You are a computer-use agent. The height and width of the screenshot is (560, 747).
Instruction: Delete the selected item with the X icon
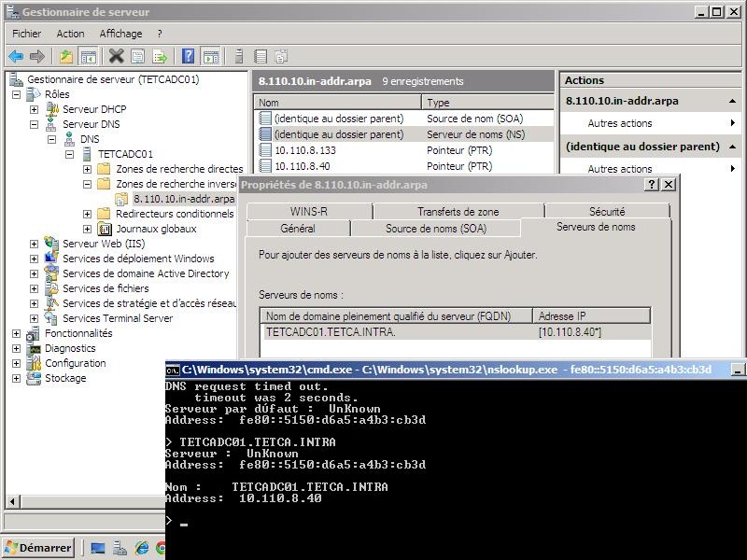pyautogui.click(x=116, y=57)
